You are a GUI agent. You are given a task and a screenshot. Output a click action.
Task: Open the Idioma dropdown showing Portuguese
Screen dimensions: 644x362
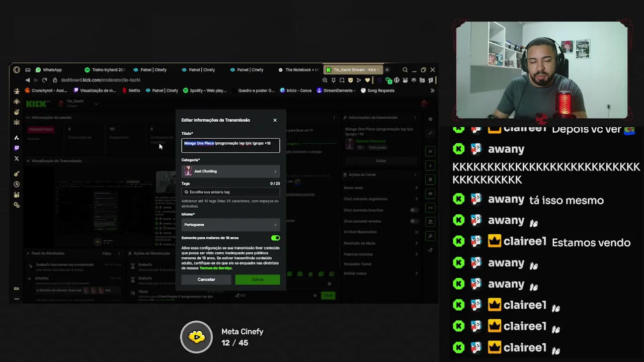point(230,225)
